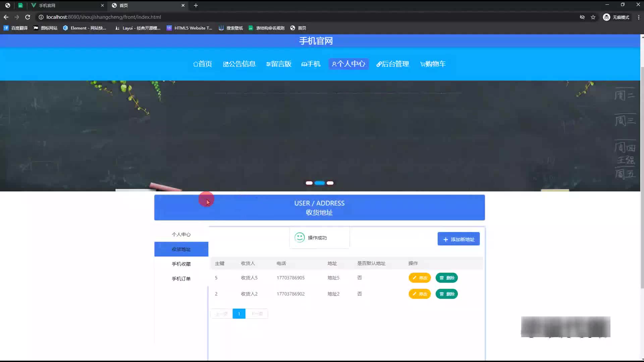644x362 pixels.
Task: Click 修改 button for 收货人5
Action: click(420, 278)
